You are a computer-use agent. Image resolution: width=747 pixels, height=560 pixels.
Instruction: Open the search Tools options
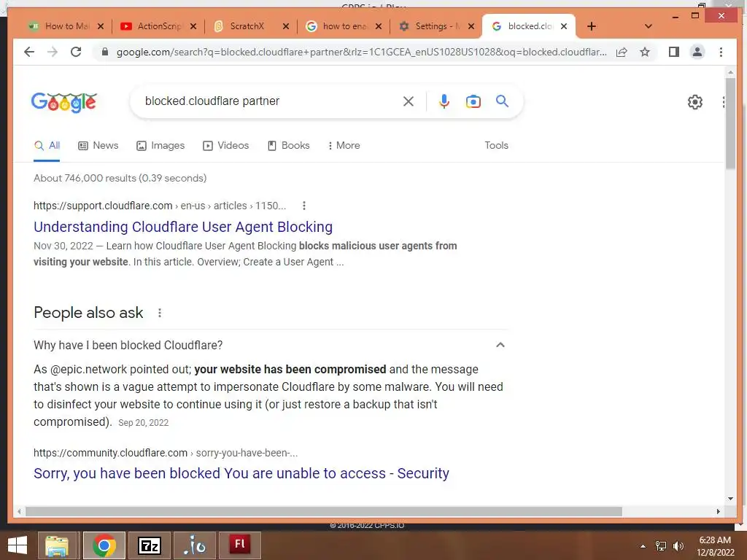[x=496, y=145]
